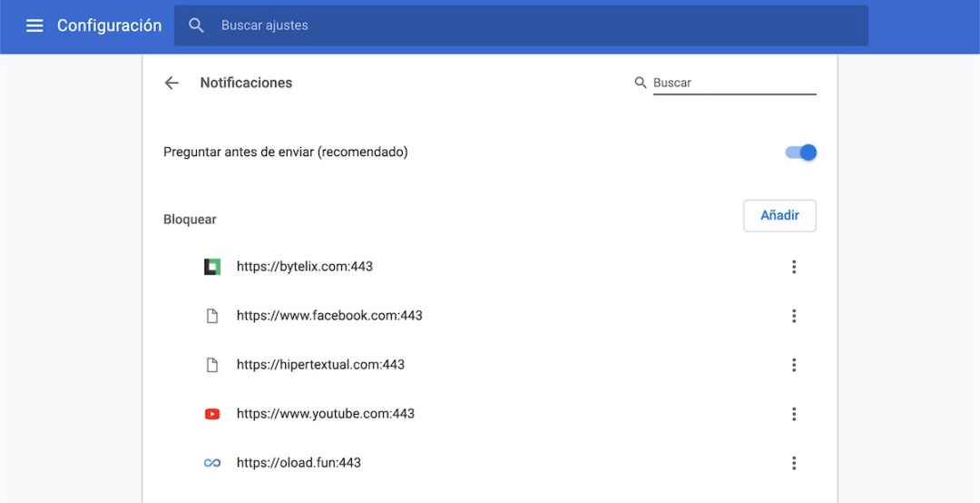This screenshot has width=980, height=503.
Task: Focus the Buscar field in Notificaciones
Action: coord(734,83)
